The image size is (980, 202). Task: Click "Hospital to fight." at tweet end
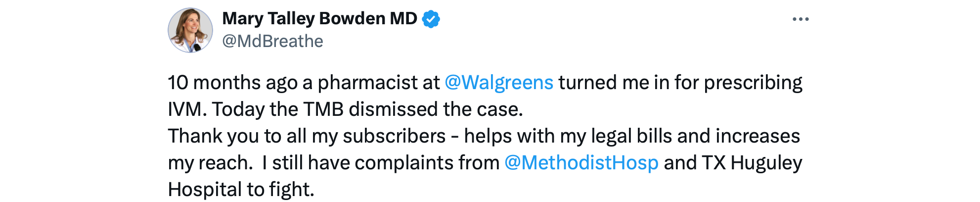coord(241,190)
